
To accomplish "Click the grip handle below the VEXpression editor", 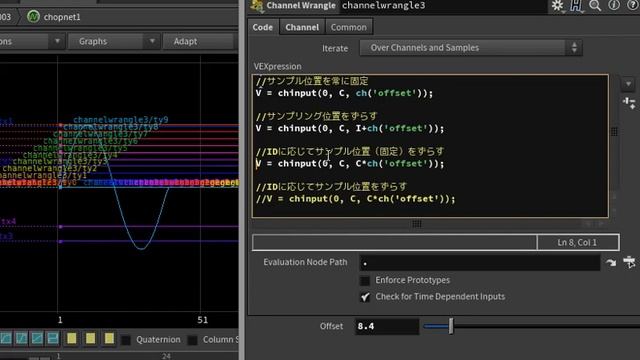I will pyautogui.click(x=417, y=224).
